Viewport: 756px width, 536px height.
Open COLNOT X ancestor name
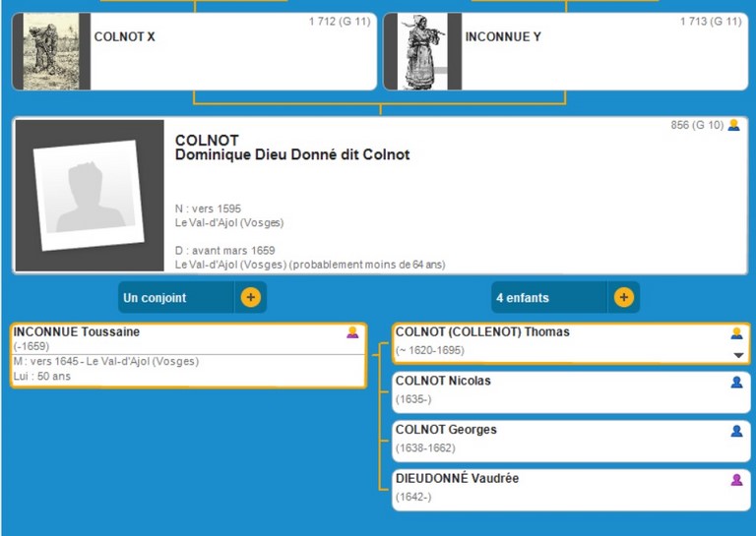pyautogui.click(x=125, y=37)
